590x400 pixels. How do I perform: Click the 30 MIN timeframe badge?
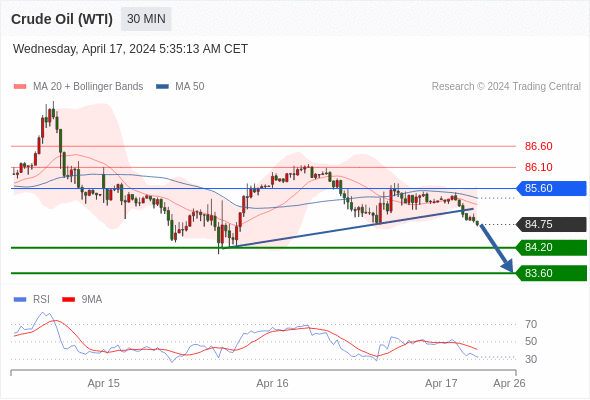(146, 19)
